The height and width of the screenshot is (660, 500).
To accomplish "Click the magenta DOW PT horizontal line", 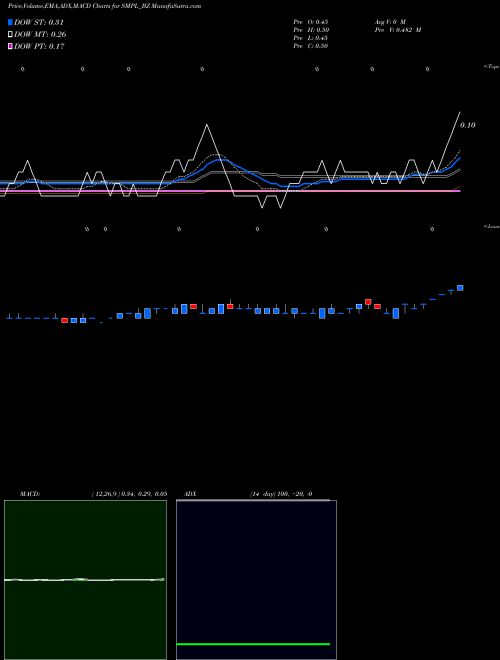I will click(230, 191).
